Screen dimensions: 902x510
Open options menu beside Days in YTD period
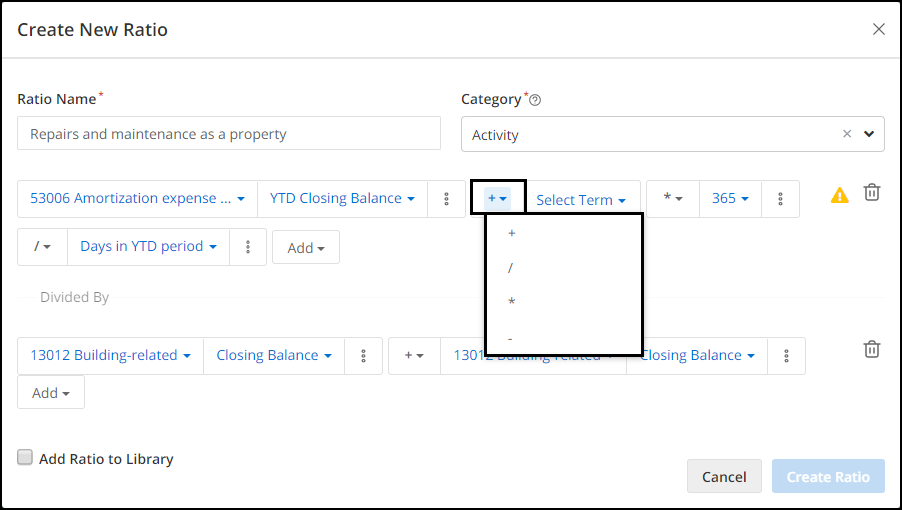tap(248, 247)
